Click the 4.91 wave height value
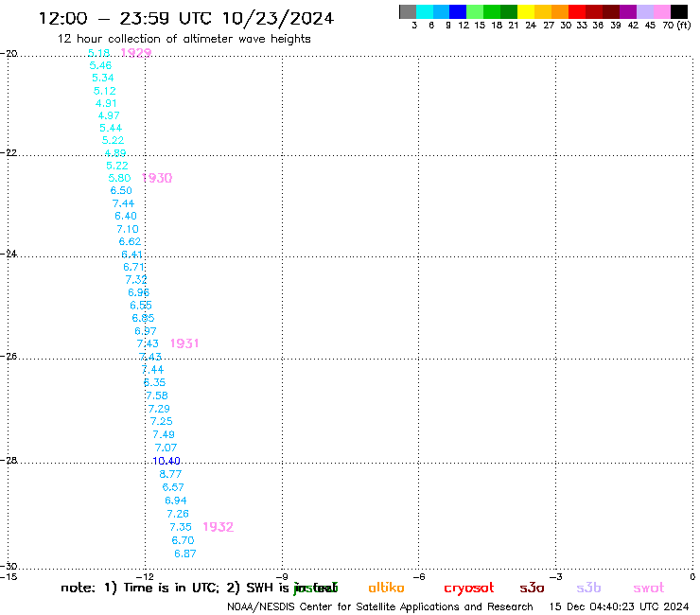Image resolution: width=700 pixels, height=615 pixels. click(106, 103)
